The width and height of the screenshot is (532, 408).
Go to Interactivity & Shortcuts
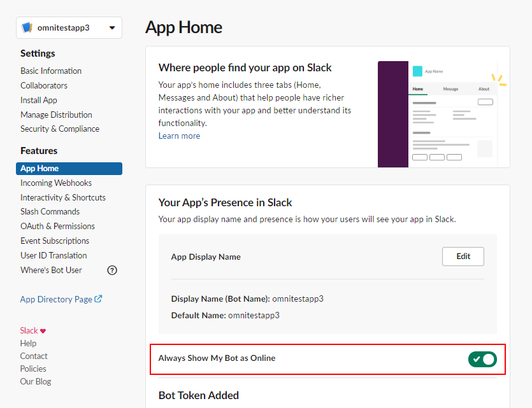(63, 197)
